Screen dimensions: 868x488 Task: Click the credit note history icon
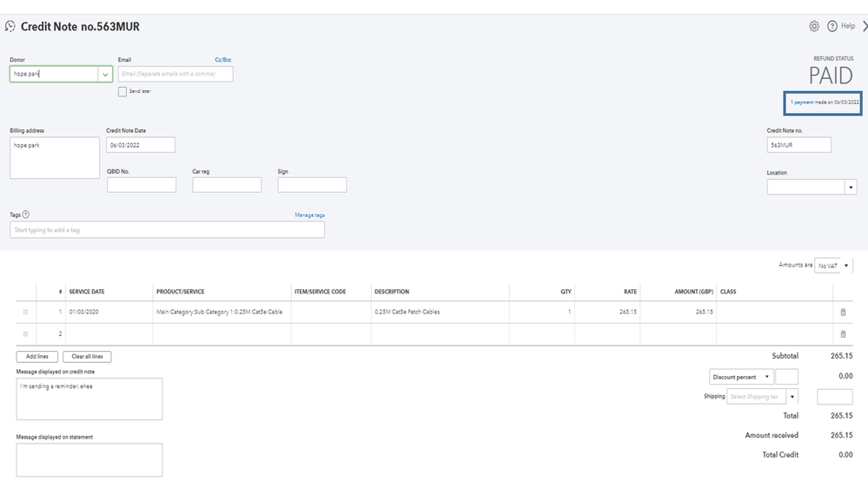pos(10,26)
